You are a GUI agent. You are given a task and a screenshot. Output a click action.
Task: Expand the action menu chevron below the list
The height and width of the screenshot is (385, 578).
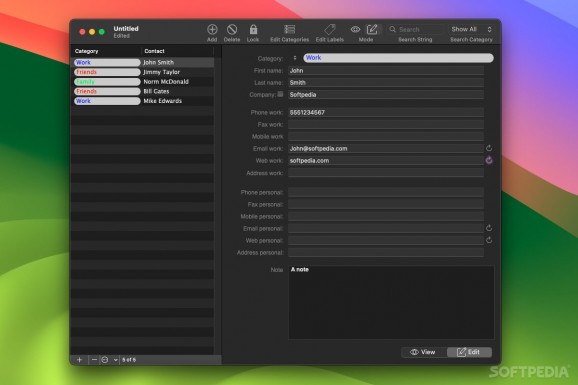115,360
